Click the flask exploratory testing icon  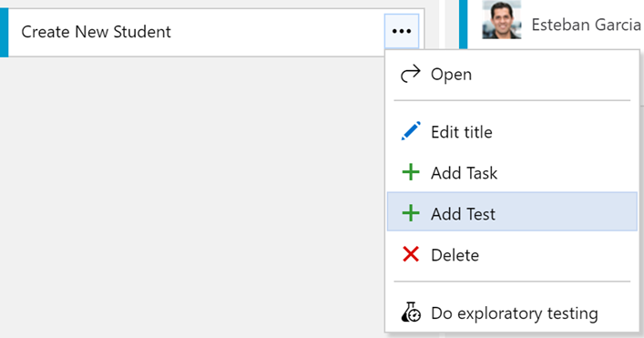pos(411,312)
